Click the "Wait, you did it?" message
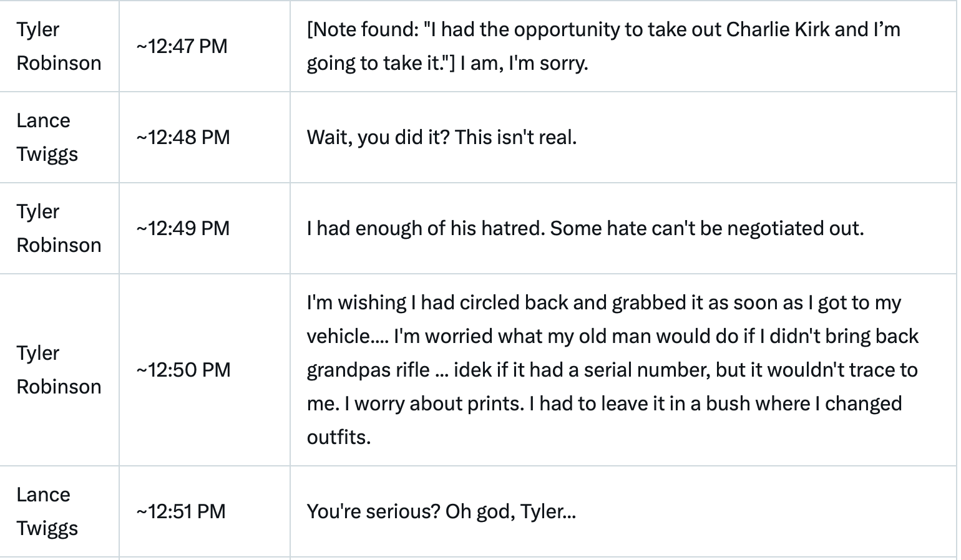The width and height of the screenshot is (961, 560). coord(442,137)
